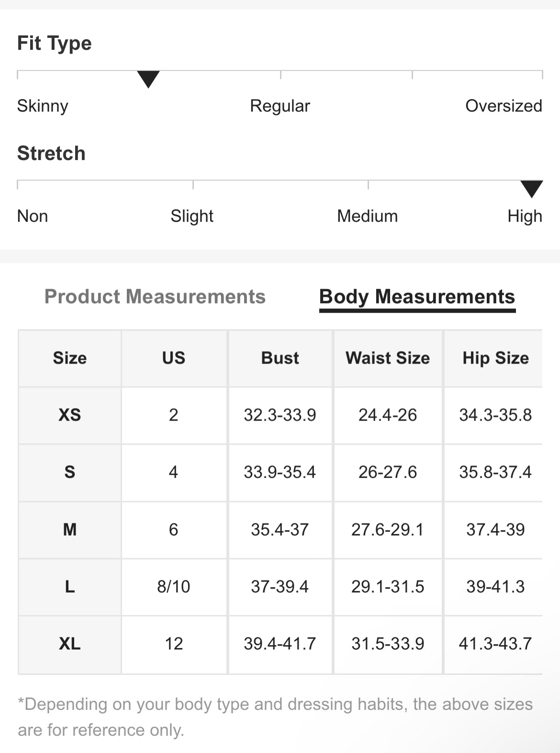Click the Oversized fit label
This screenshot has height=753, width=560.
(x=504, y=106)
